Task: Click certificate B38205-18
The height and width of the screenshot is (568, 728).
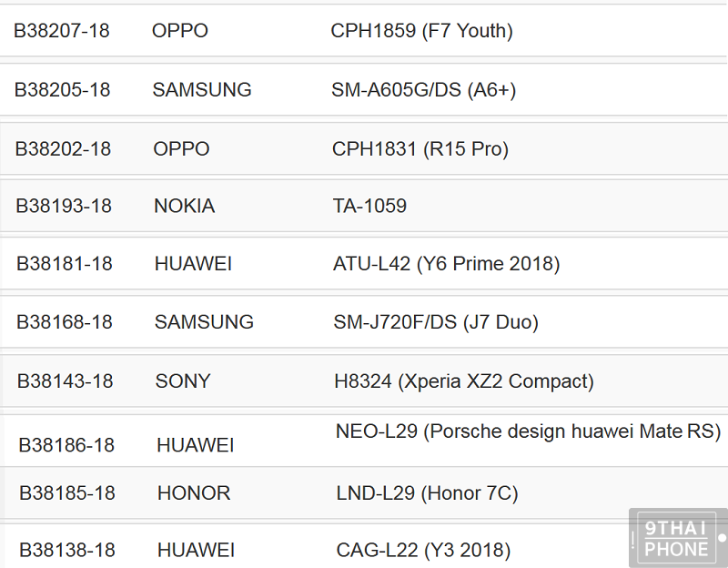Action: (62, 90)
